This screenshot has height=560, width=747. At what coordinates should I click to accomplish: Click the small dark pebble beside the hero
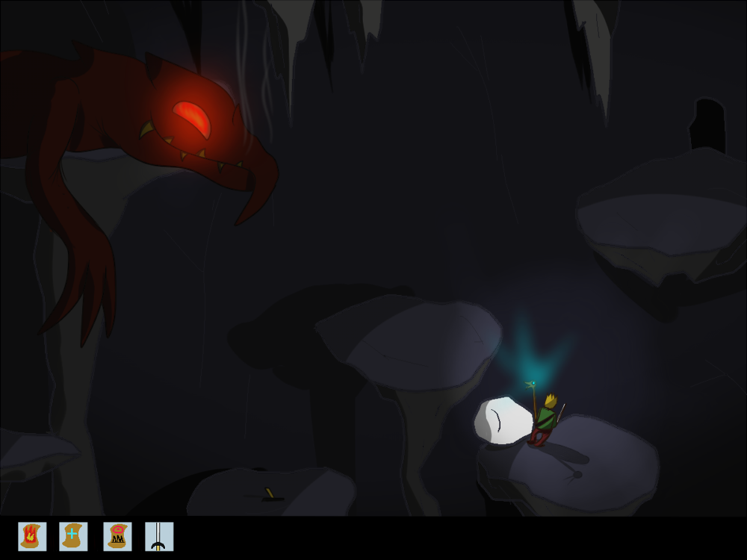pyautogui.click(x=577, y=474)
